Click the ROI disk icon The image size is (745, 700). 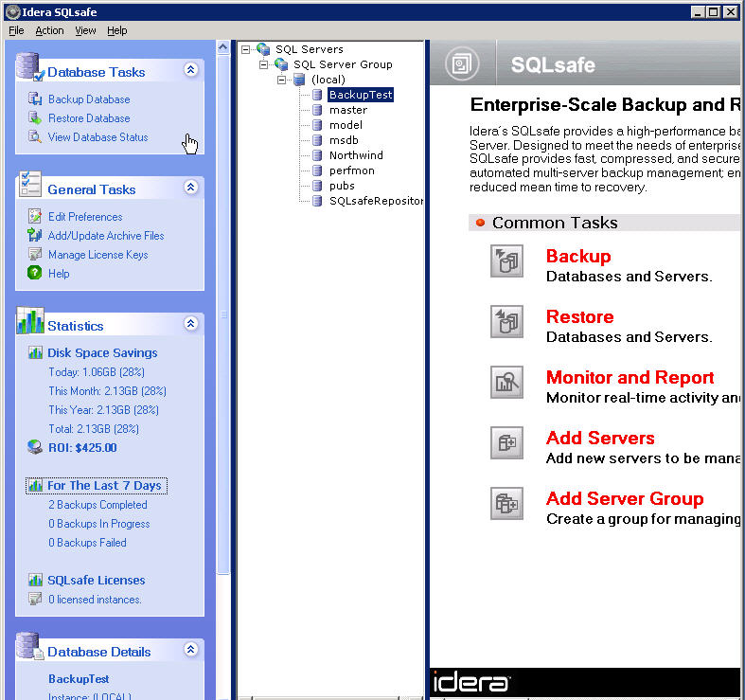pyautogui.click(x=35, y=447)
